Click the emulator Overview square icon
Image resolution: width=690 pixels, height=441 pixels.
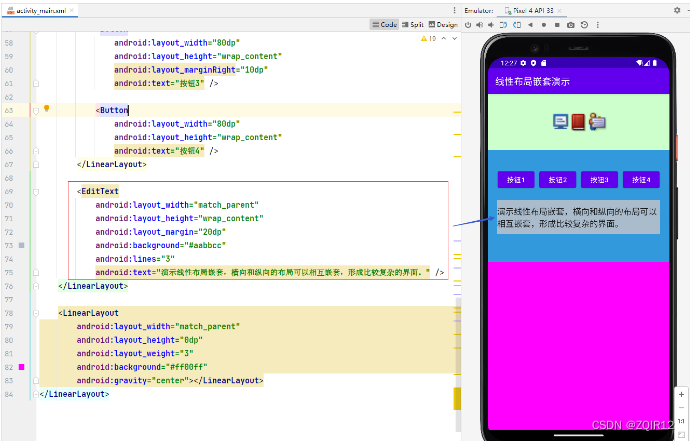(557, 25)
